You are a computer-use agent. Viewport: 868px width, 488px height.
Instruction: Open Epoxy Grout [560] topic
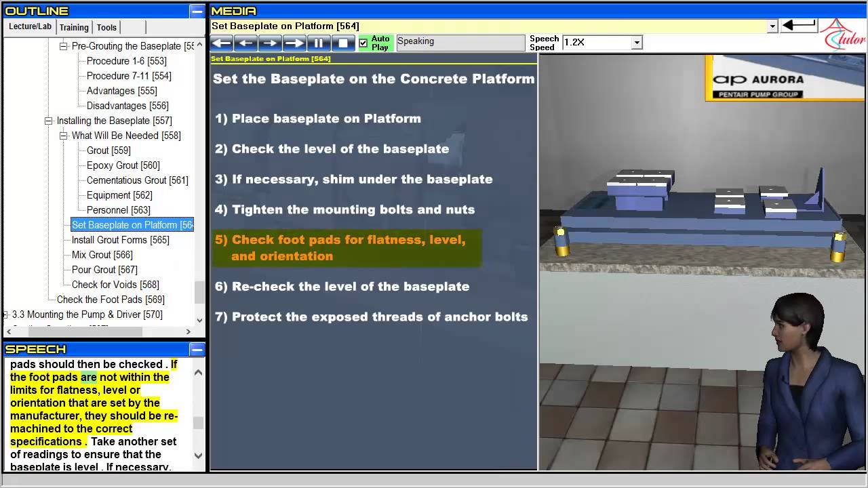pyautogui.click(x=123, y=165)
